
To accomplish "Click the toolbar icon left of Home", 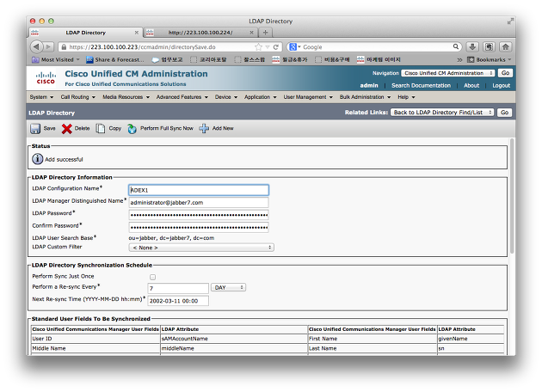I will [x=490, y=46].
